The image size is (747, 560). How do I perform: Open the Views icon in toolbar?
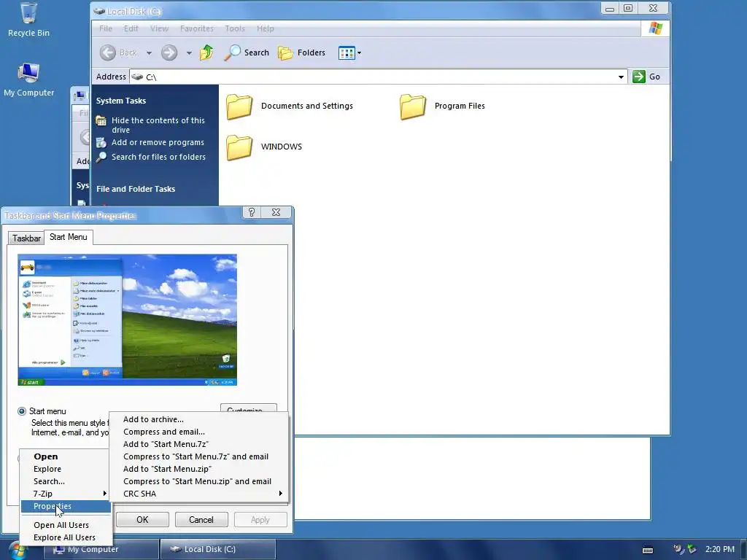click(x=347, y=52)
